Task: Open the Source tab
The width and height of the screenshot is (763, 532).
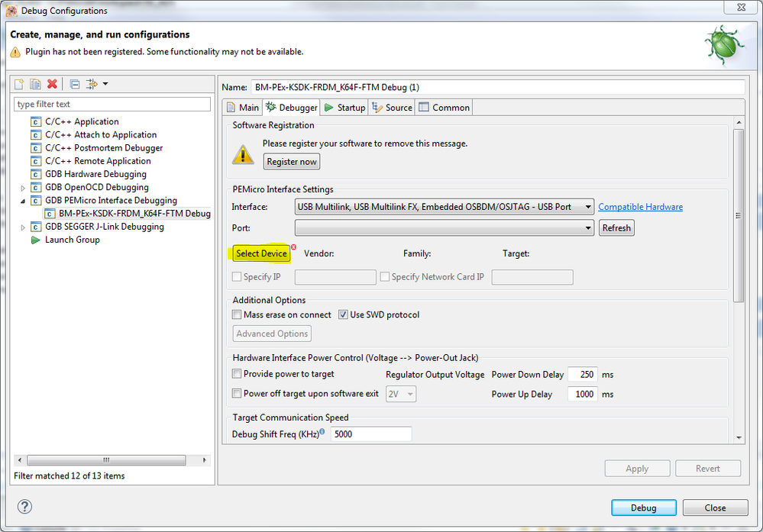Action: (392, 108)
